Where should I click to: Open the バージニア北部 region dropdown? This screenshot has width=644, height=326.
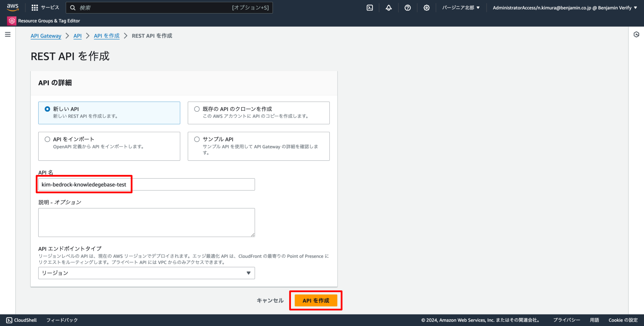(x=461, y=8)
